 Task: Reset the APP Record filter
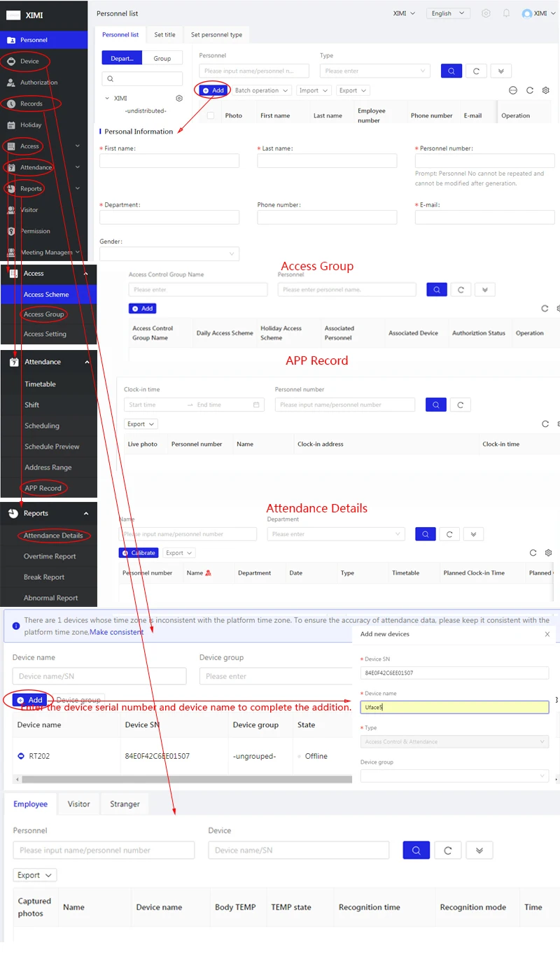(x=461, y=405)
